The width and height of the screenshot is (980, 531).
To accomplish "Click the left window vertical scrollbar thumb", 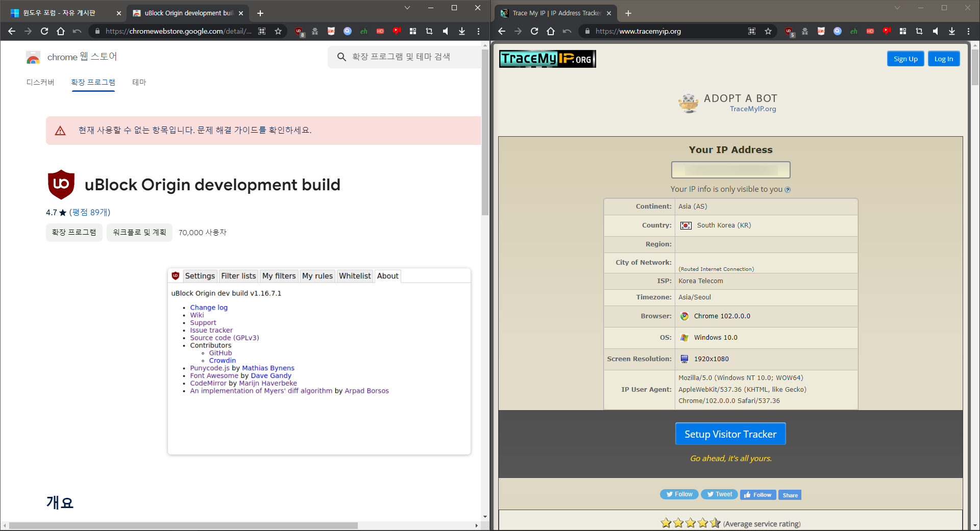I will click(x=485, y=132).
